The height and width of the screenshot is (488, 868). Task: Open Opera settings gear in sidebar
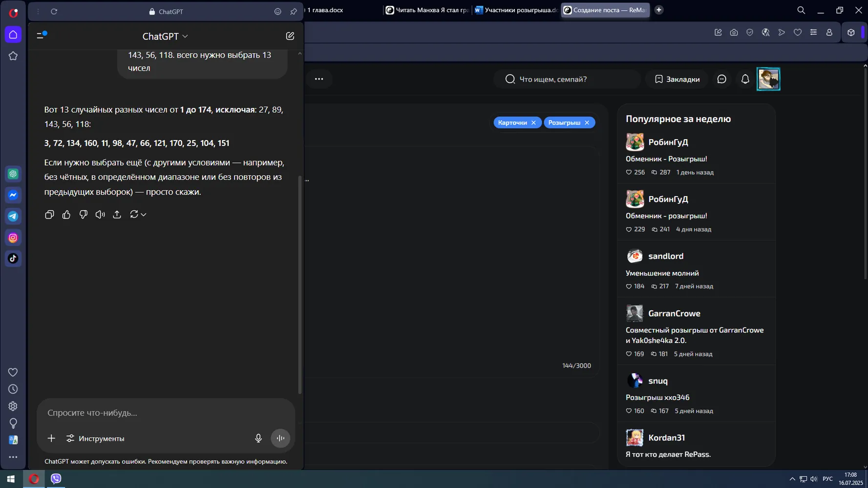click(13, 406)
